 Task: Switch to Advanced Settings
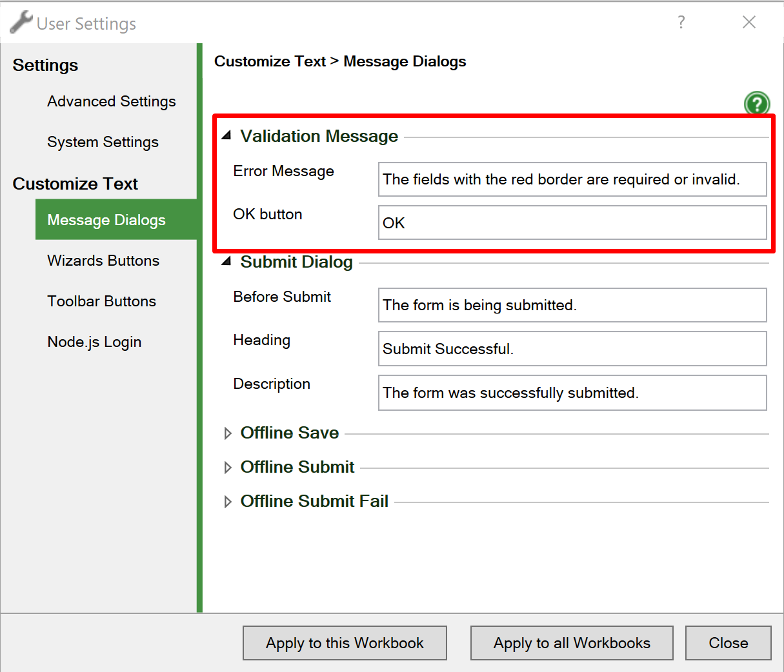(111, 101)
